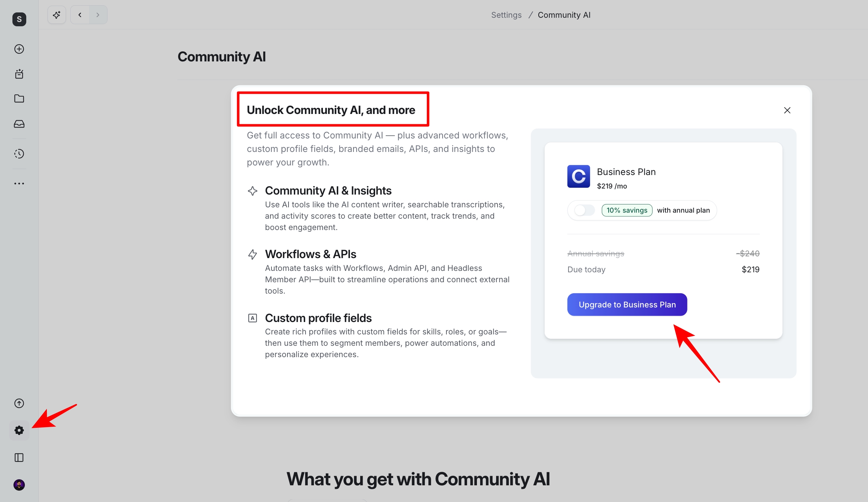Click the plus create icon in sidebar

coord(19,49)
